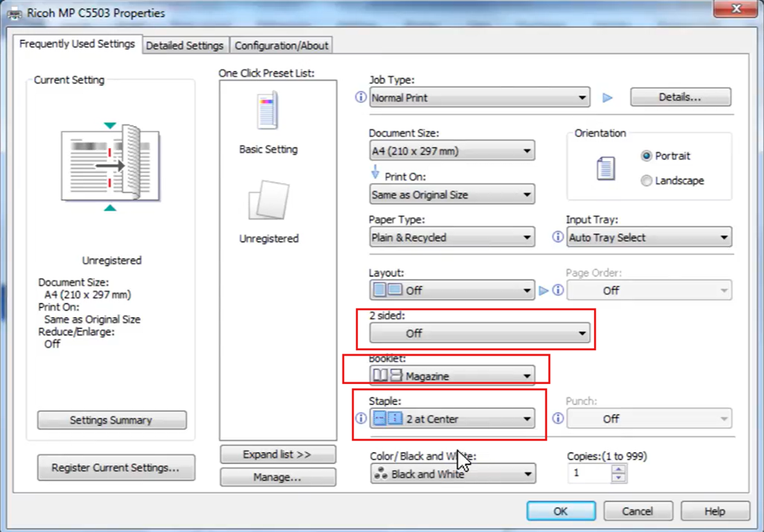Select the Basic Setting preset icon
The width and height of the screenshot is (764, 532).
tap(268, 110)
